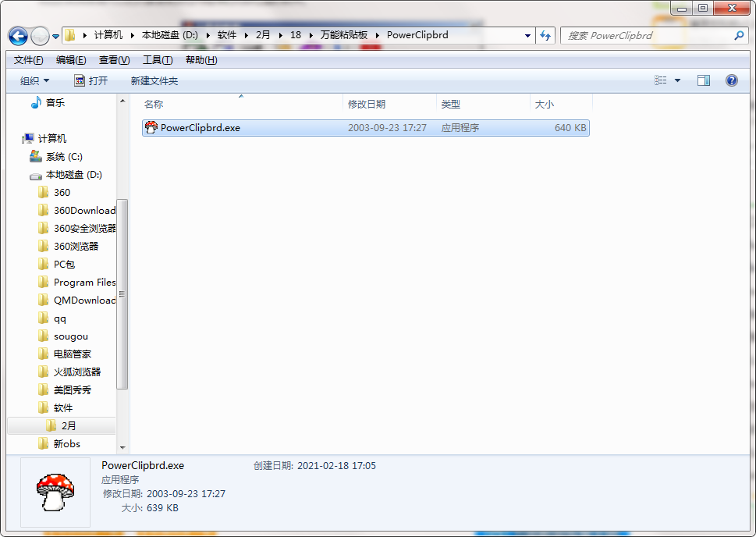The width and height of the screenshot is (756, 537).
Task: Click 软件 in the address bar path
Action: 226,35
